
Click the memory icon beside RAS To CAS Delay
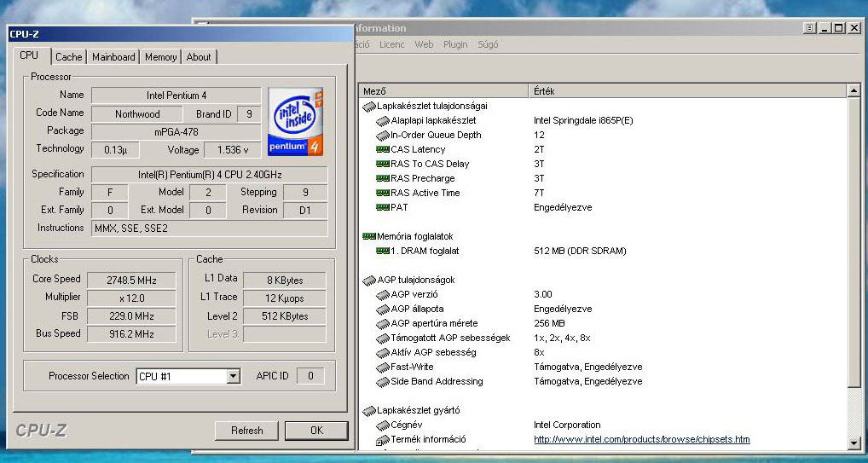383,164
